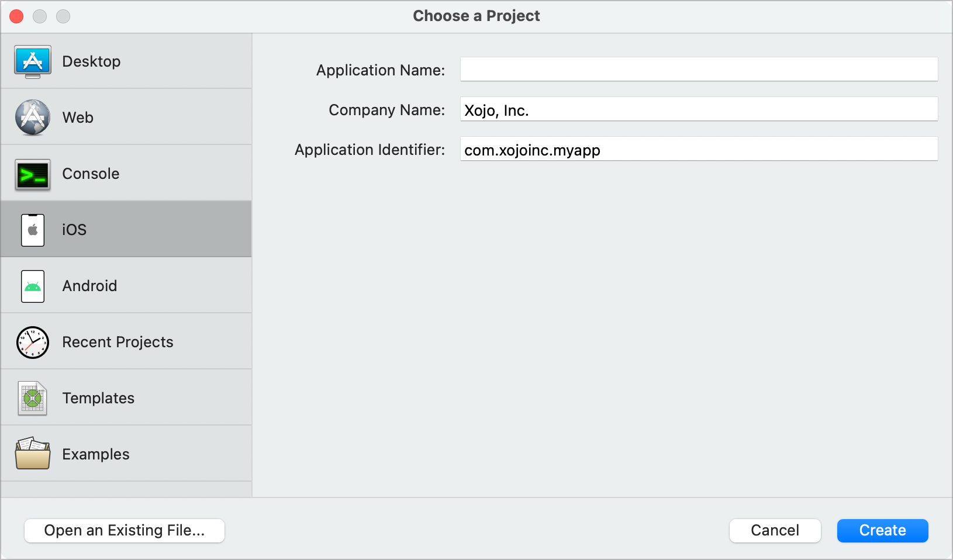953x560 pixels.
Task: Select the Desktop project type label
Action: click(x=91, y=61)
